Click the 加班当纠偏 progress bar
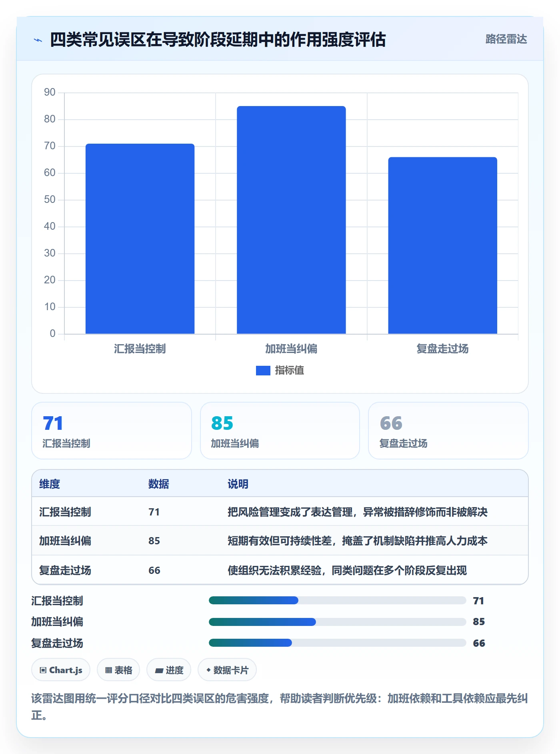The image size is (560, 754). click(x=337, y=622)
